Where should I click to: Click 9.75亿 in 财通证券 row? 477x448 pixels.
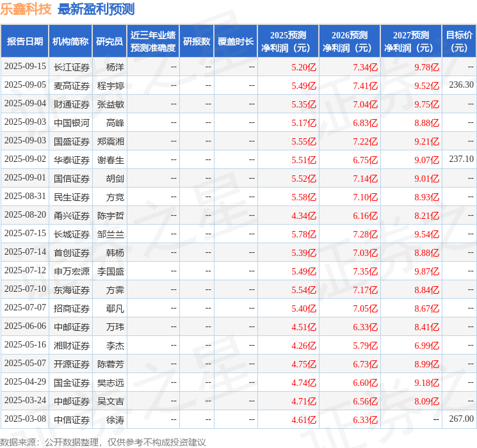click(426, 104)
